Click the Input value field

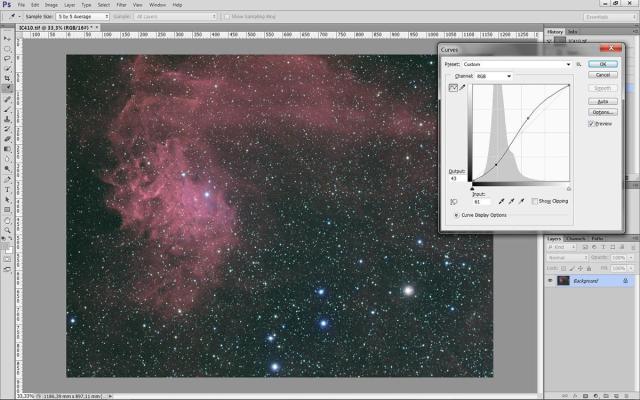pos(481,201)
